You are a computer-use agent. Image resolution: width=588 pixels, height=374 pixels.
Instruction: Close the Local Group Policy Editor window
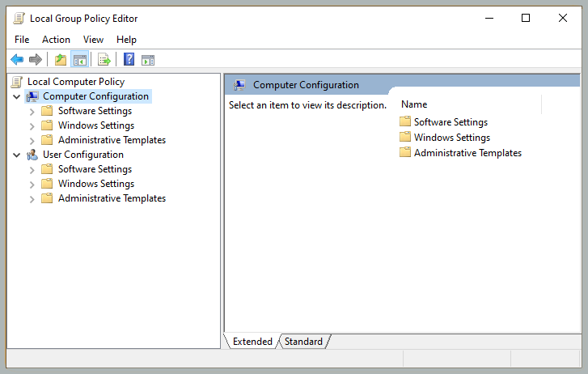(x=562, y=18)
